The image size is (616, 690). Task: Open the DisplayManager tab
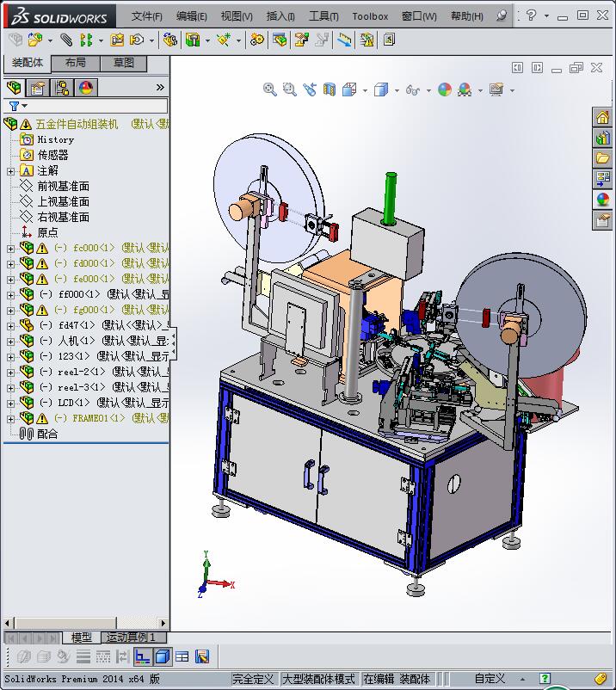[x=86, y=88]
